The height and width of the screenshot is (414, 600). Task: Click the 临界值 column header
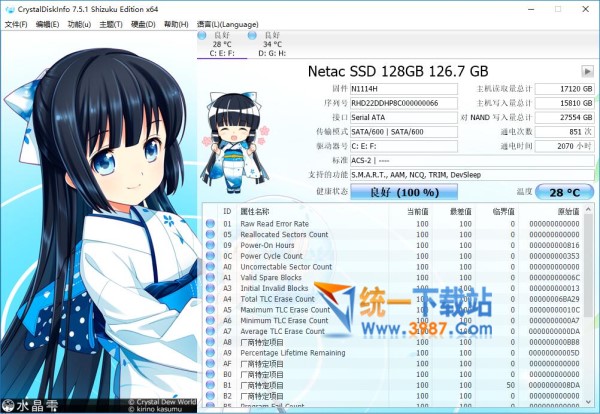click(504, 212)
